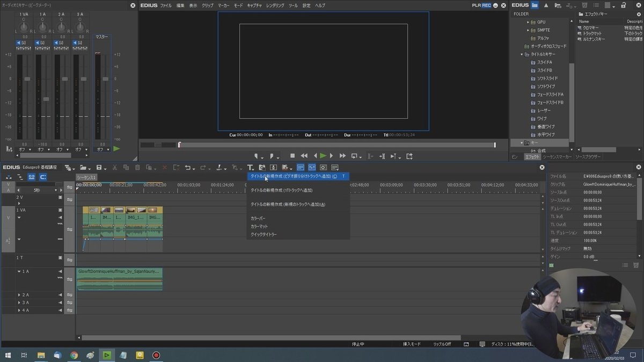Toggle the audio mixer display icon

[311, 168]
